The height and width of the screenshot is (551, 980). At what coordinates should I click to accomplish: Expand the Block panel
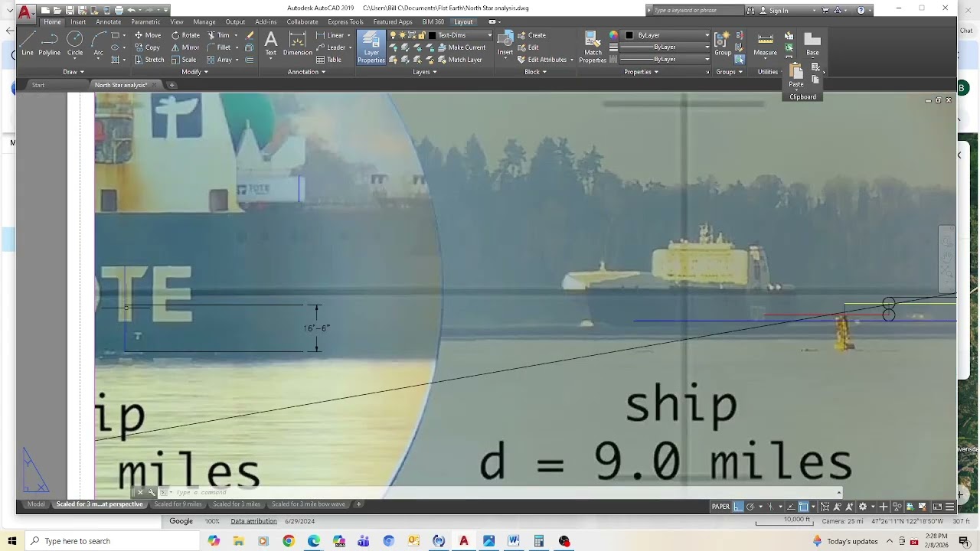coord(535,72)
